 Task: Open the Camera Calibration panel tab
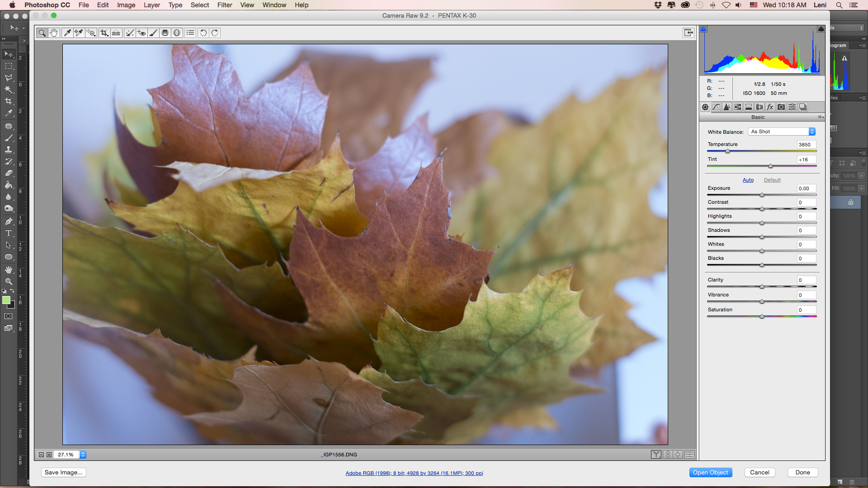(x=781, y=107)
